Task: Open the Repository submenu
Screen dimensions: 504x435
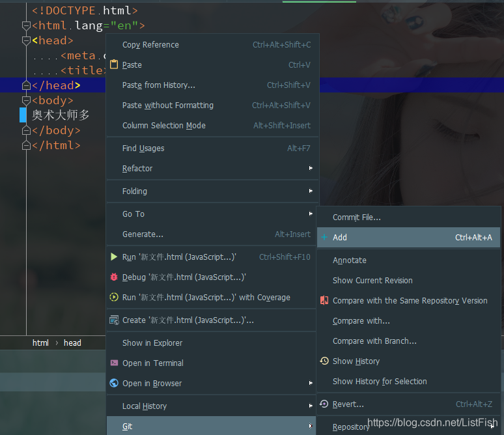Action: coord(408,427)
